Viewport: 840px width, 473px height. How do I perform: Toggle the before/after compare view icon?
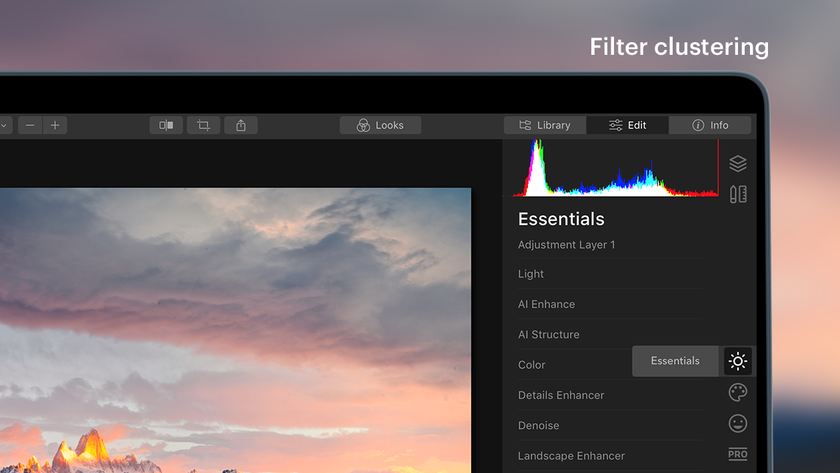tap(166, 125)
